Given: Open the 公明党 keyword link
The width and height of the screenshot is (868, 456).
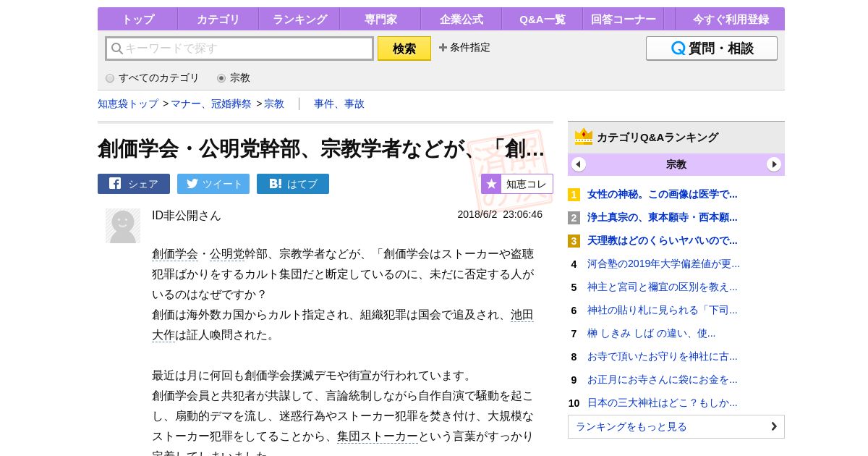Looking at the screenshot, I should pyautogui.click(x=227, y=254).
